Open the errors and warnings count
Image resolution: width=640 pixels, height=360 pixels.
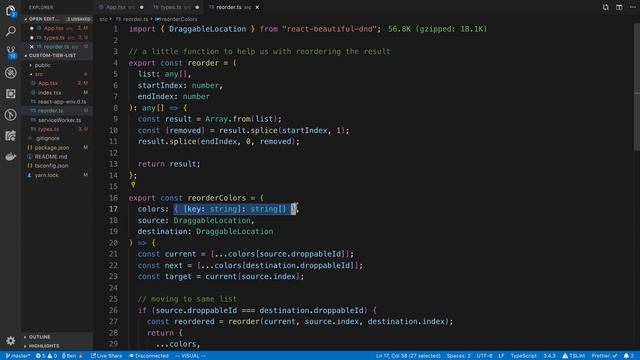pos(46,356)
